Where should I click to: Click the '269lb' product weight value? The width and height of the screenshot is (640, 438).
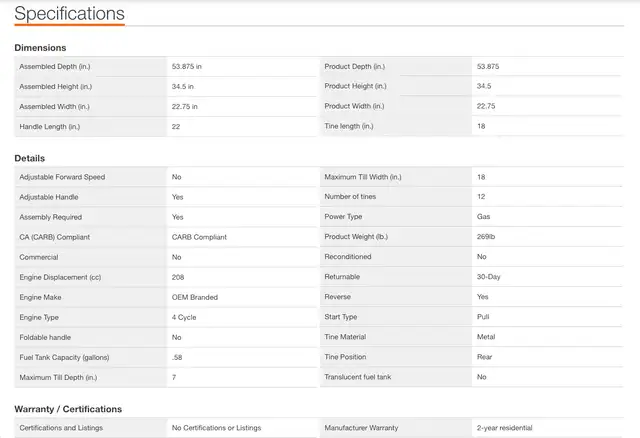[486, 236]
